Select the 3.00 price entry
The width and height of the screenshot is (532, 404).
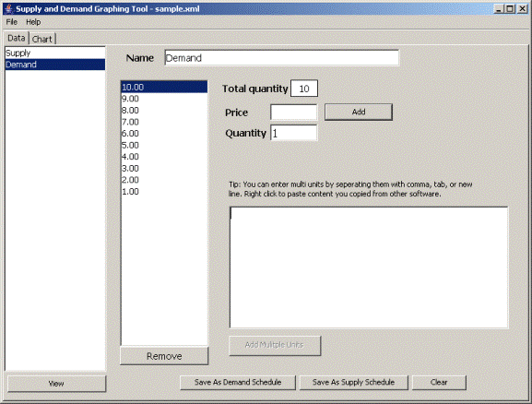tap(164, 169)
